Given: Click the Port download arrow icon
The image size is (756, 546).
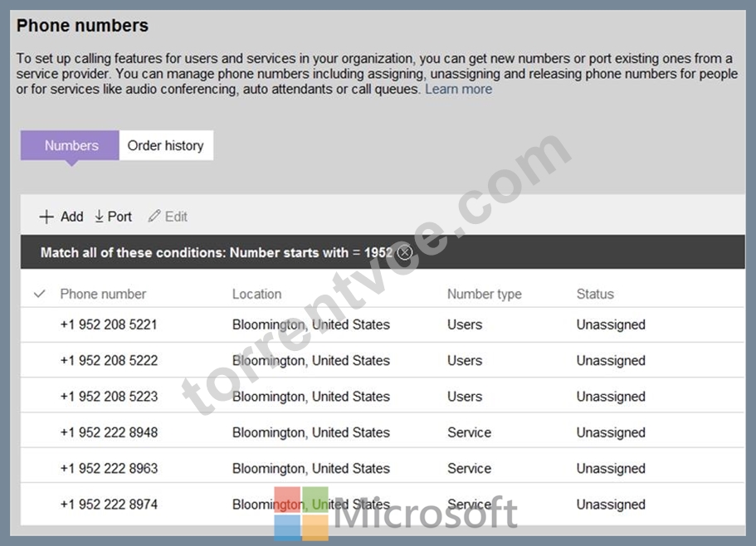Looking at the screenshot, I should pyautogui.click(x=100, y=217).
